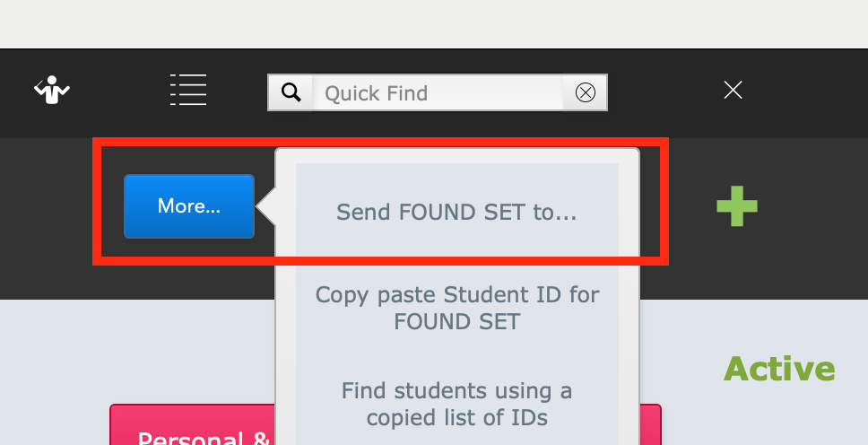
Task: Open the blue More... button menu
Action: [189, 206]
